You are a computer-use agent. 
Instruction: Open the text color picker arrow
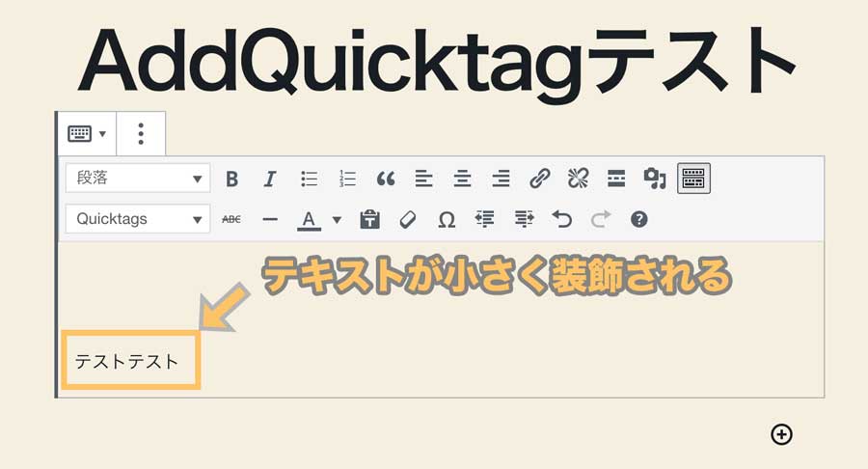337,220
